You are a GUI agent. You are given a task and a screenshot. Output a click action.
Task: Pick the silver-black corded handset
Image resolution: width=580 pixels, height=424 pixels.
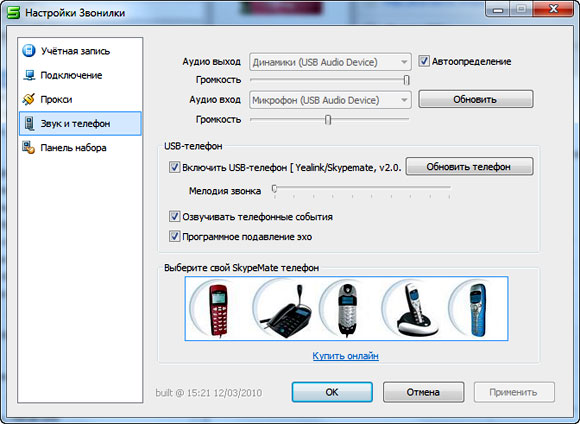coord(347,309)
